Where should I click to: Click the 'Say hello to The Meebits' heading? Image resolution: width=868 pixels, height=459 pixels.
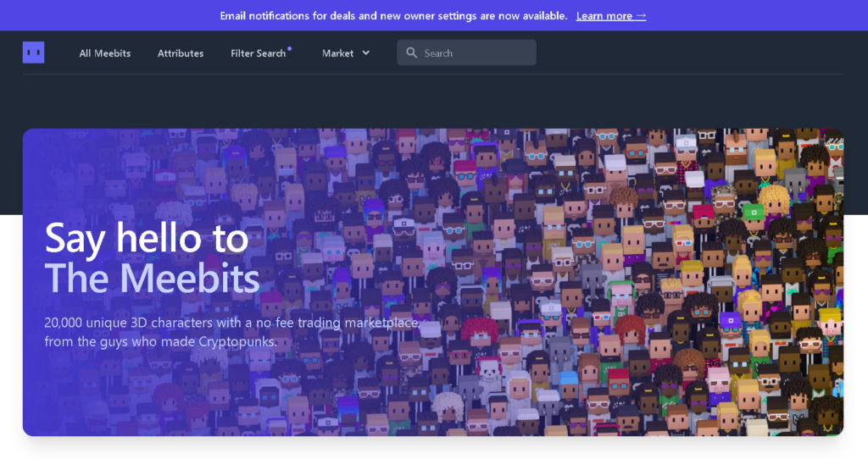pyautogui.click(x=153, y=257)
